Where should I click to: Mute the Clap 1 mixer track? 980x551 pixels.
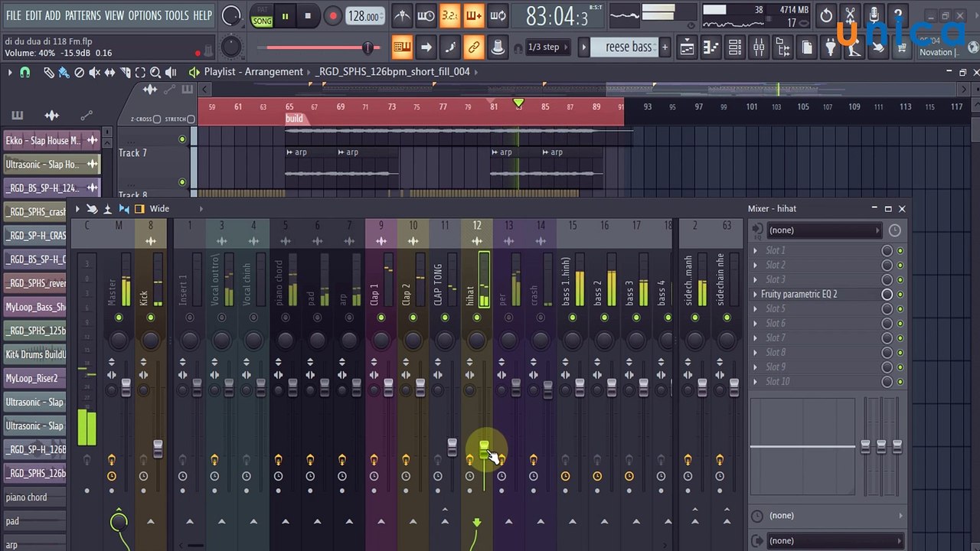pos(381,317)
